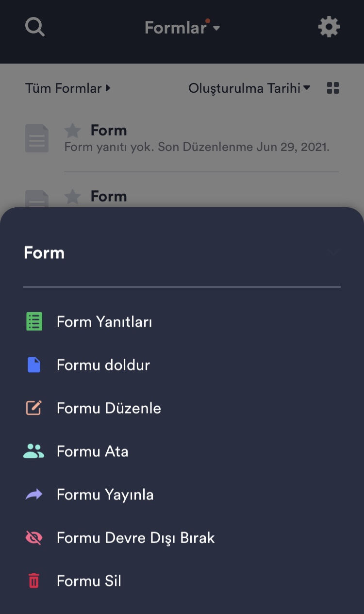Open the Oluşturulma Tarihi sort dropdown
Screen dimensions: 364x614
click(249, 88)
